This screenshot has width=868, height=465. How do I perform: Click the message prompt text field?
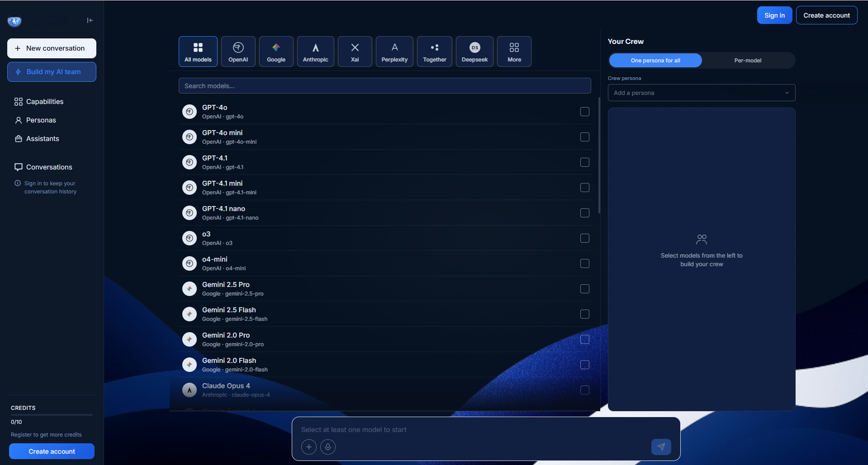tap(486, 430)
